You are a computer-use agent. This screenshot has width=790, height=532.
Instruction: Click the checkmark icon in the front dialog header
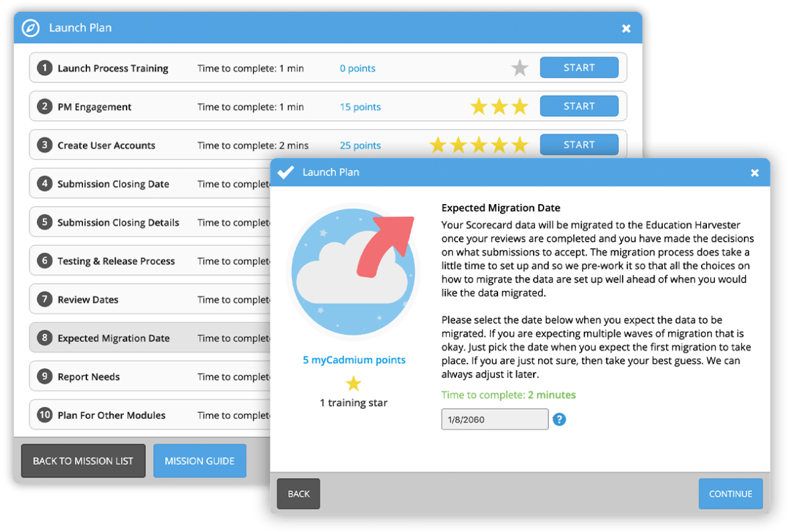click(x=286, y=172)
